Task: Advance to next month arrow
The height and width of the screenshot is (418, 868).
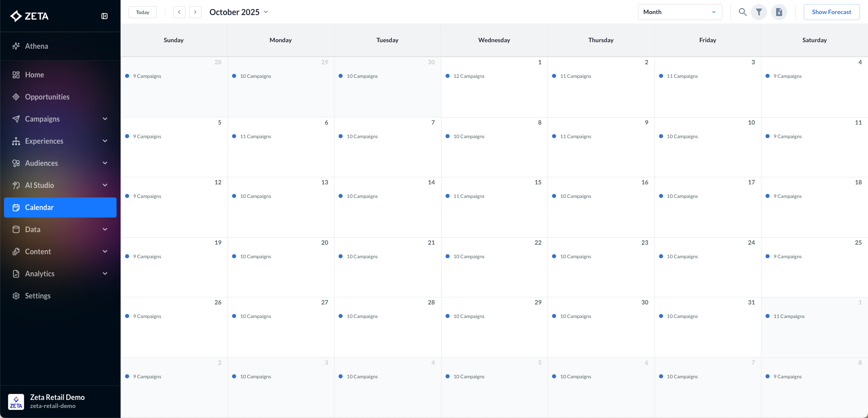Action: (195, 12)
